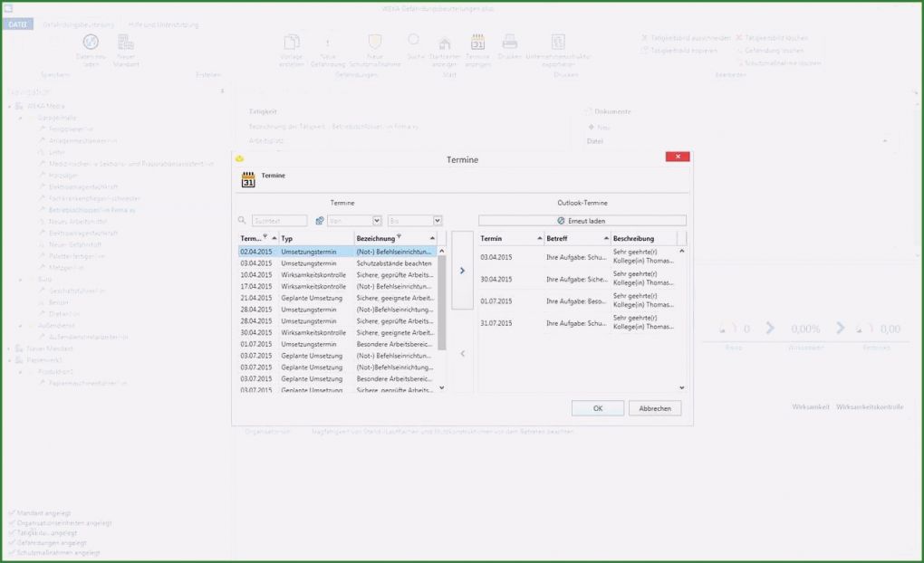This screenshot has width=924, height=563.
Task: Confirm the dialog with OK
Action: pyautogui.click(x=597, y=408)
